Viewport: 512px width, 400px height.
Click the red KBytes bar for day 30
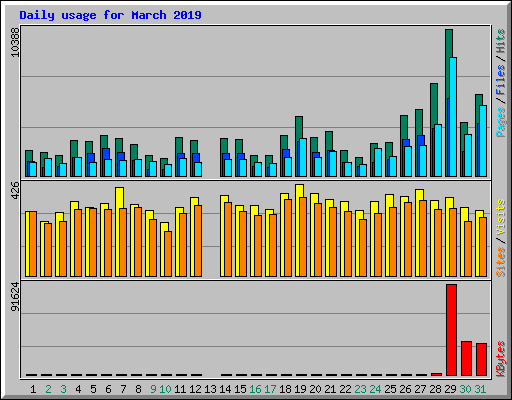[x=466, y=358]
